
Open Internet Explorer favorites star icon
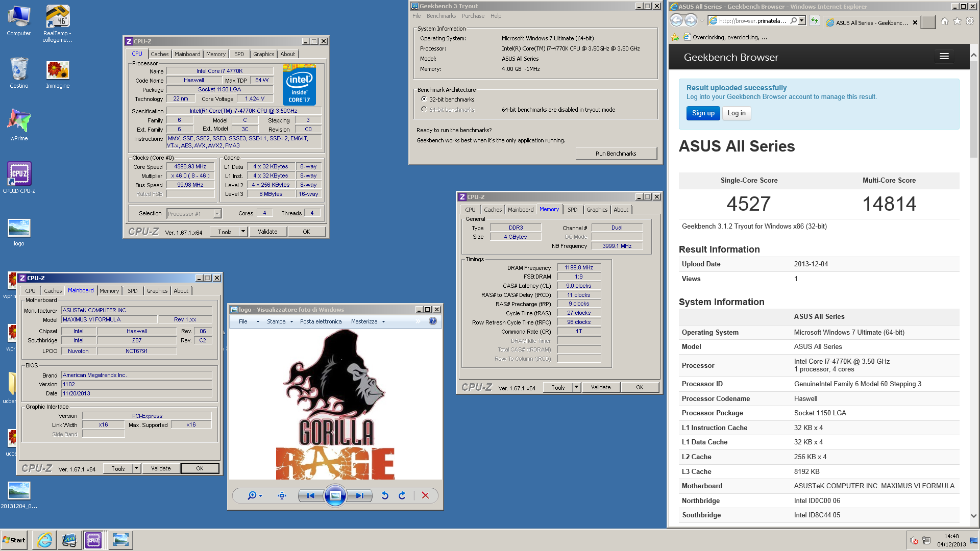click(x=957, y=21)
